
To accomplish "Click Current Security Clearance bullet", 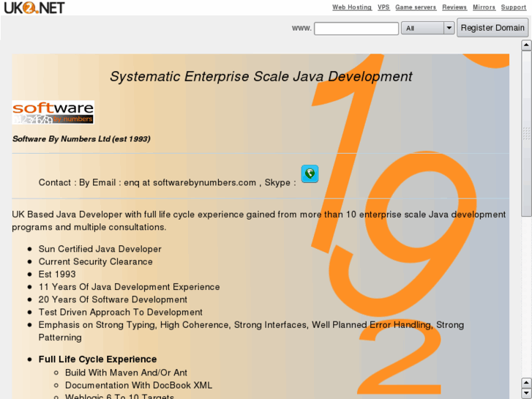I will (x=95, y=261).
